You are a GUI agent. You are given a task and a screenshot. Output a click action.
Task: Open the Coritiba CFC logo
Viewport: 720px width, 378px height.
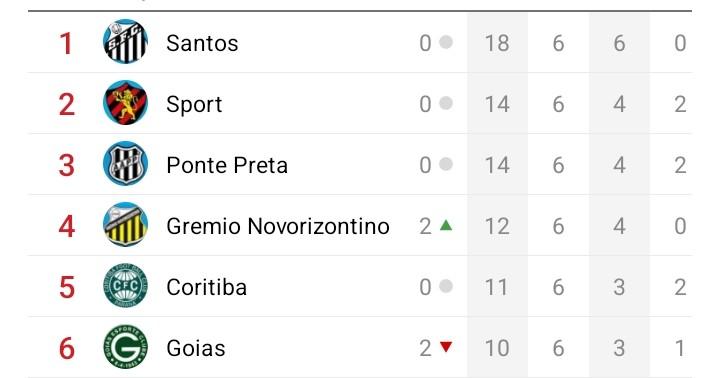coord(125,286)
